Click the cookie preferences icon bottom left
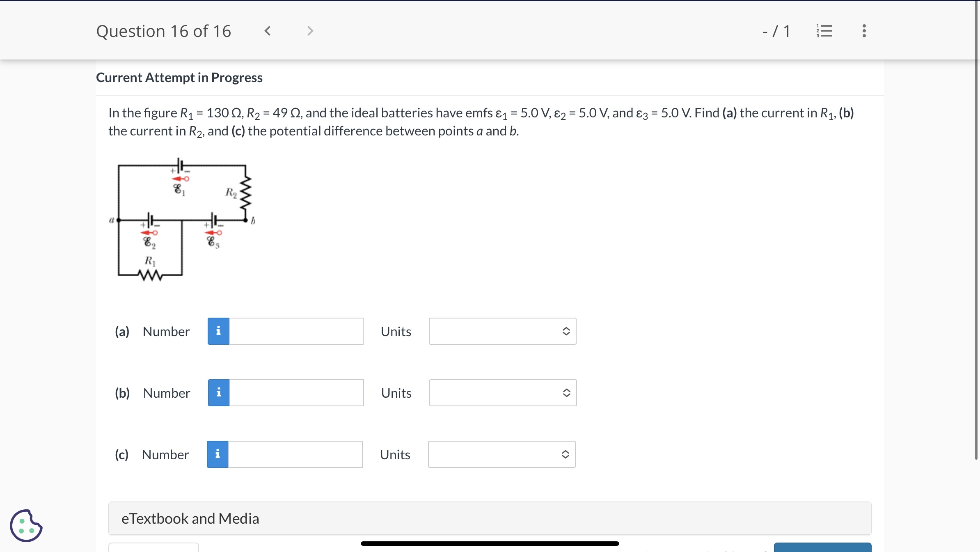The width and height of the screenshot is (980, 552). pos(26,526)
